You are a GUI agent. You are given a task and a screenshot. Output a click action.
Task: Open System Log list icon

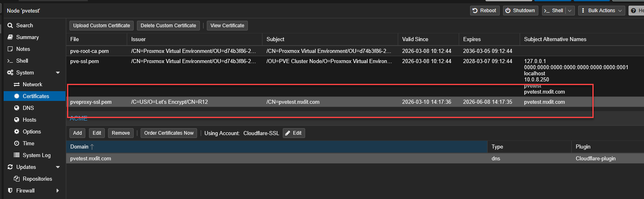coord(17,155)
